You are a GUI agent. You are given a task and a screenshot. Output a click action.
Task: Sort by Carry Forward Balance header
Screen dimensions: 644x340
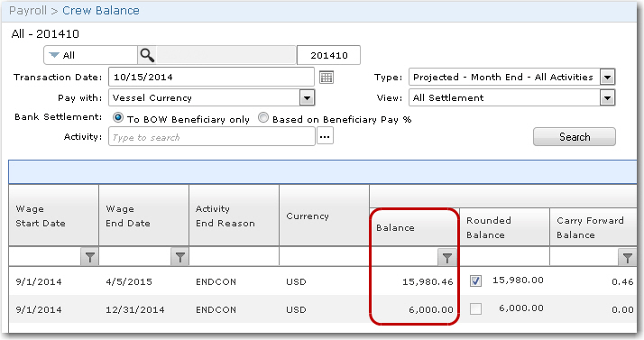click(x=593, y=227)
